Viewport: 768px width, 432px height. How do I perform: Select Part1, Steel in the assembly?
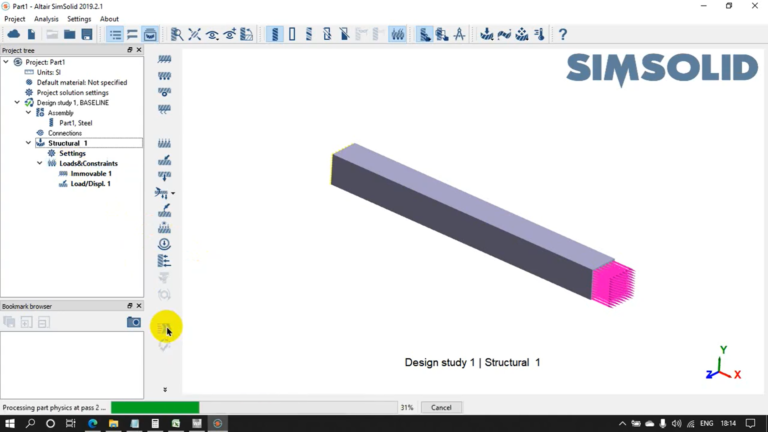point(75,123)
